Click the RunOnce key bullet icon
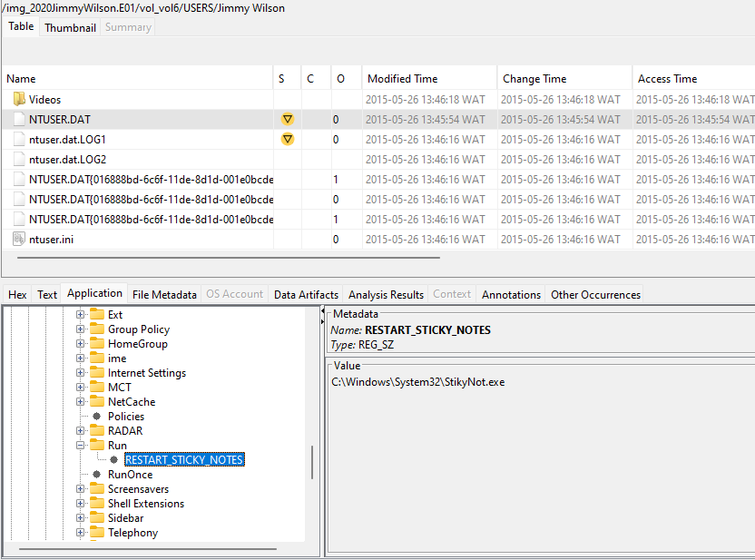Screen dimensions: 755x560 click(x=96, y=475)
